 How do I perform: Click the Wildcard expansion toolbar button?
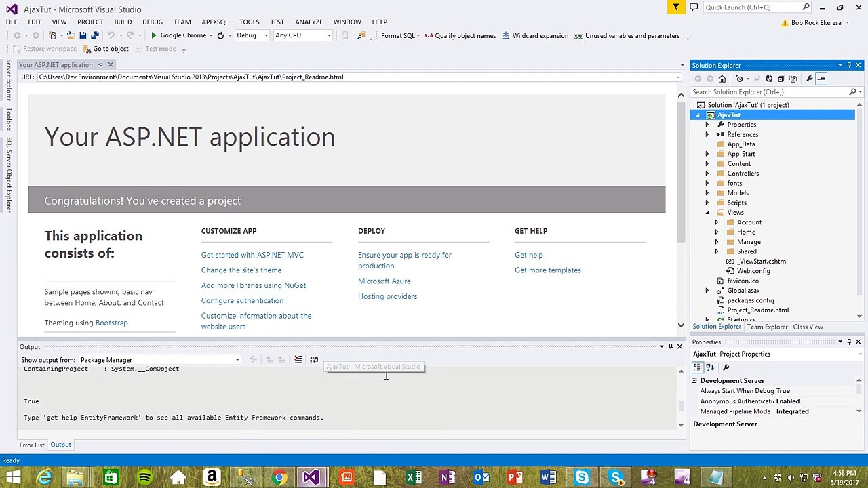click(535, 36)
